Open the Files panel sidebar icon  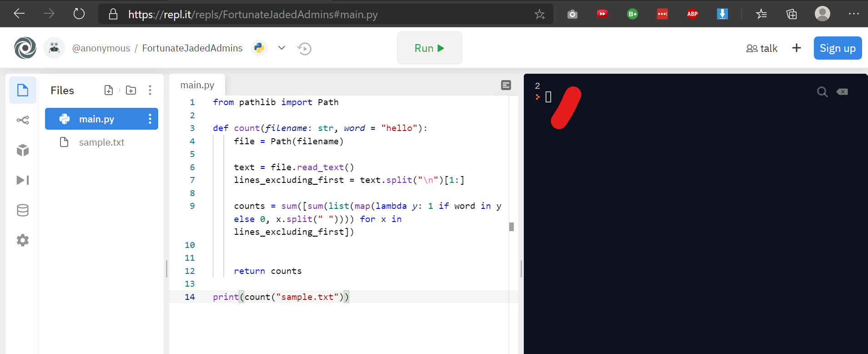click(23, 90)
